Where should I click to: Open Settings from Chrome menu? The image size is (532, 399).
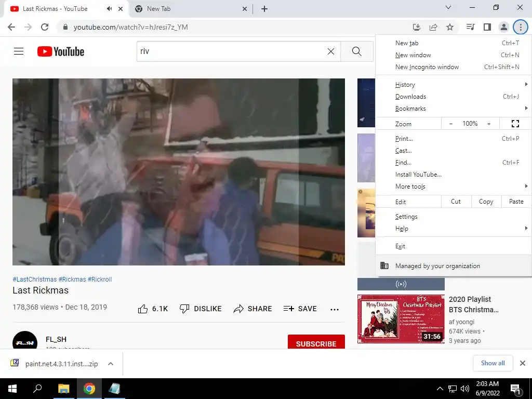(454, 217)
